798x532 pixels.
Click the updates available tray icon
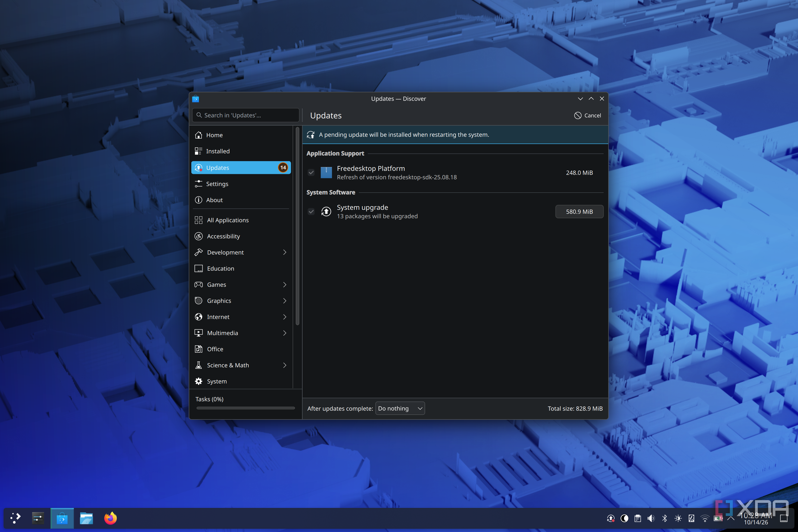pyautogui.click(x=611, y=518)
